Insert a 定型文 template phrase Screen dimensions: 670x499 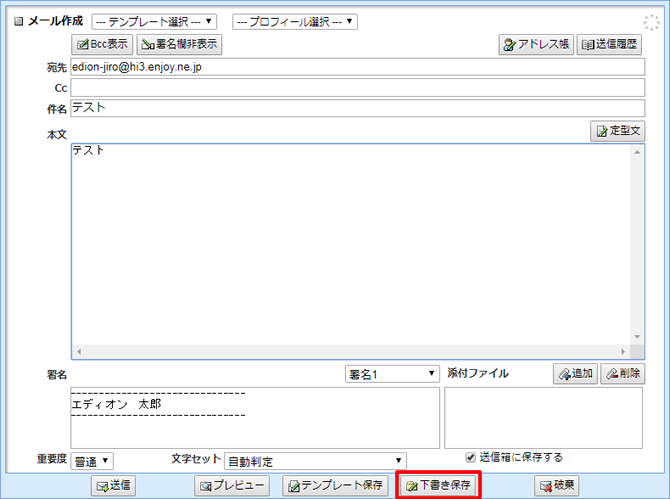(x=618, y=131)
